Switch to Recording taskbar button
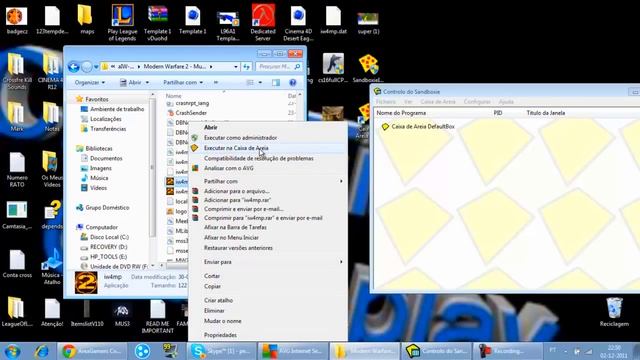640x360 pixels. tap(507, 351)
